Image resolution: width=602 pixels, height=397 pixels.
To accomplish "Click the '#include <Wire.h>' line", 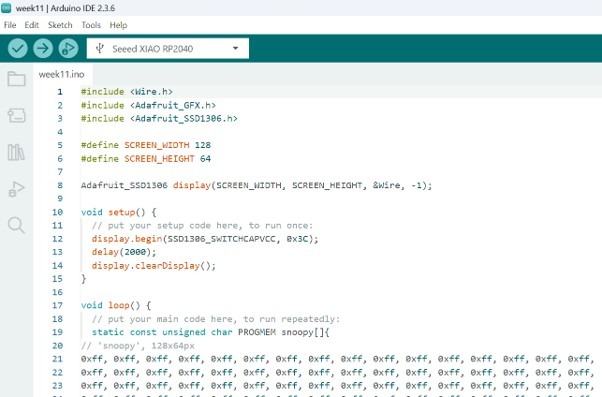I will click(127, 92).
